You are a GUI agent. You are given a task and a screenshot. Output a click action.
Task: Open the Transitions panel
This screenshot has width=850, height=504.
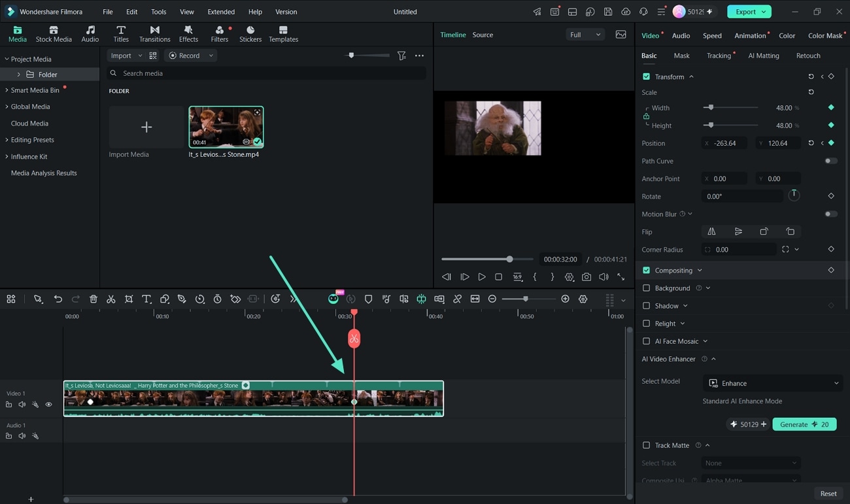click(x=154, y=34)
